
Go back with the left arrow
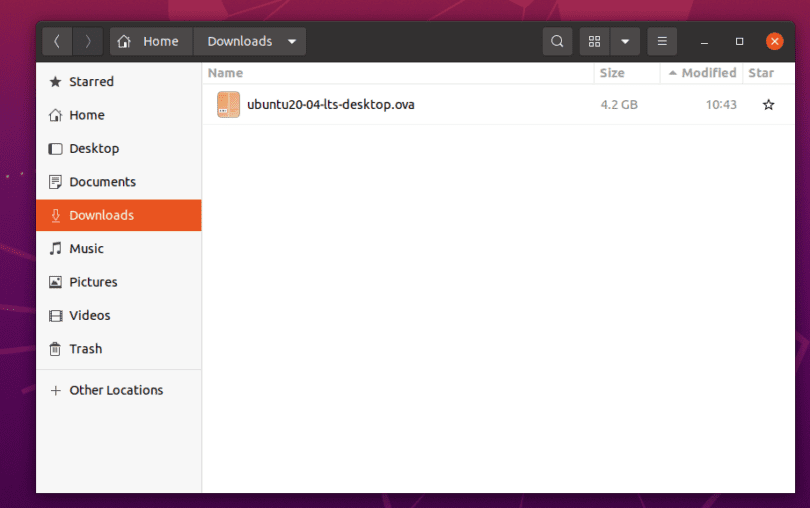[57, 41]
